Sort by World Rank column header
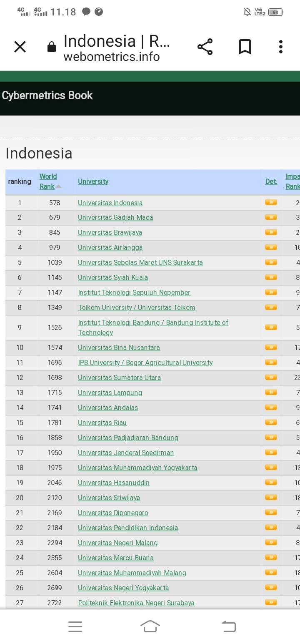The image size is (300, 644). tap(50, 181)
